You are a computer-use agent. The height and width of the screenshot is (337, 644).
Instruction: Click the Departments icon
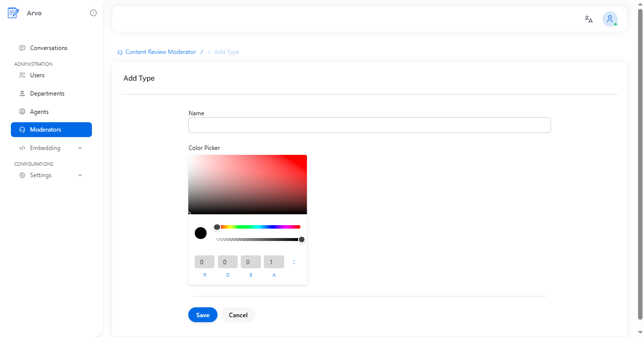[22, 93]
